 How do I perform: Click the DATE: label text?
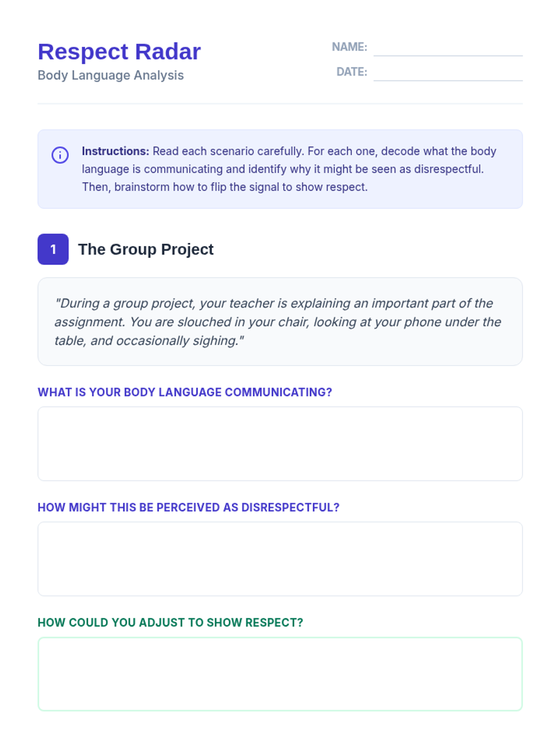click(351, 72)
